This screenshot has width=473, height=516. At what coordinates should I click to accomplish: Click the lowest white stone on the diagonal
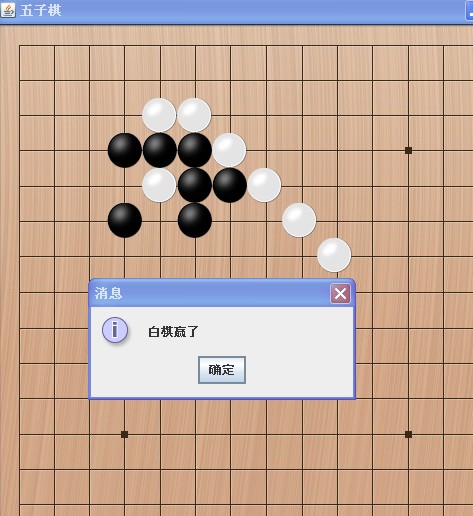(x=334, y=255)
